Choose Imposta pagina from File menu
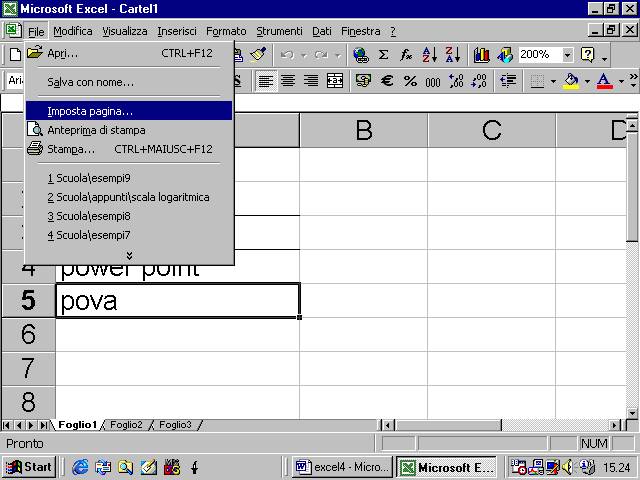 (x=90, y=111)
